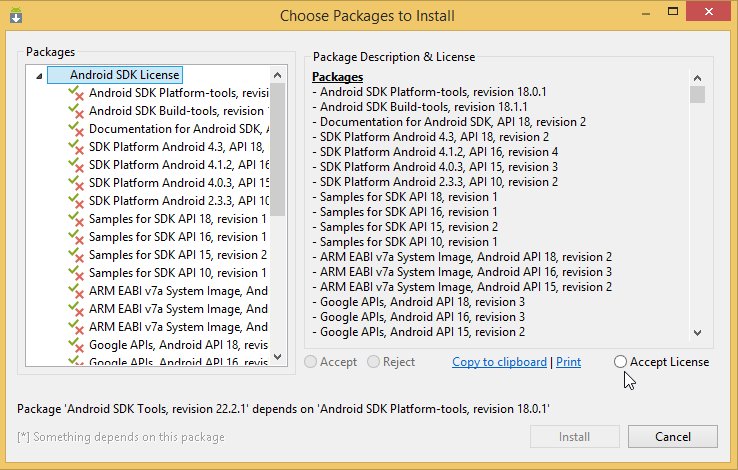
Task: Select Documentation for Android SDK row in tree
Action: tap(179, 129)
